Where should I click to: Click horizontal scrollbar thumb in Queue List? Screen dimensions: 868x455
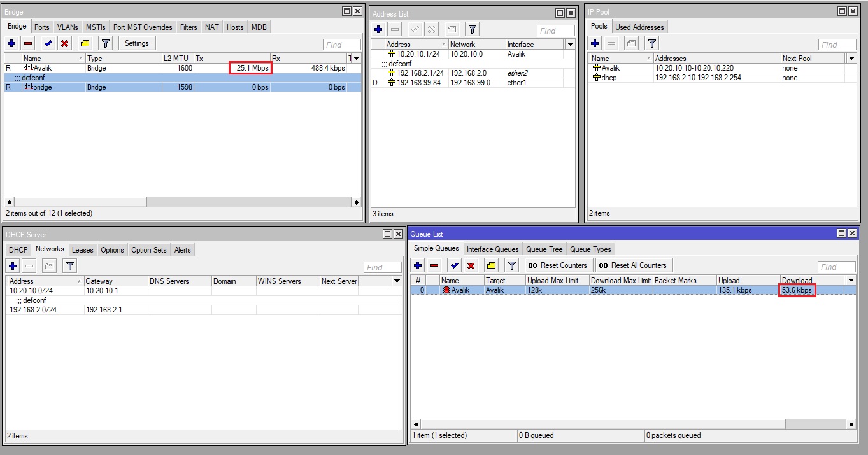pos(602,424)
